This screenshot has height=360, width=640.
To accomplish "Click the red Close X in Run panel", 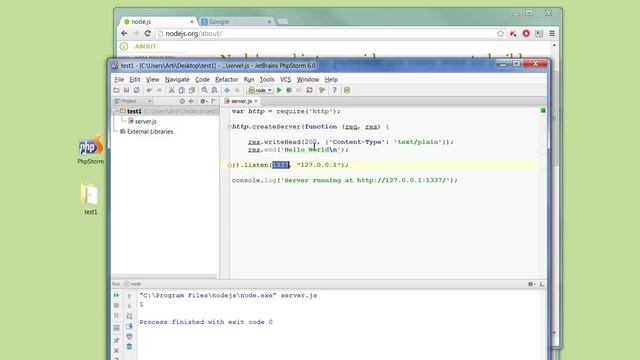I will coord(116,351).
